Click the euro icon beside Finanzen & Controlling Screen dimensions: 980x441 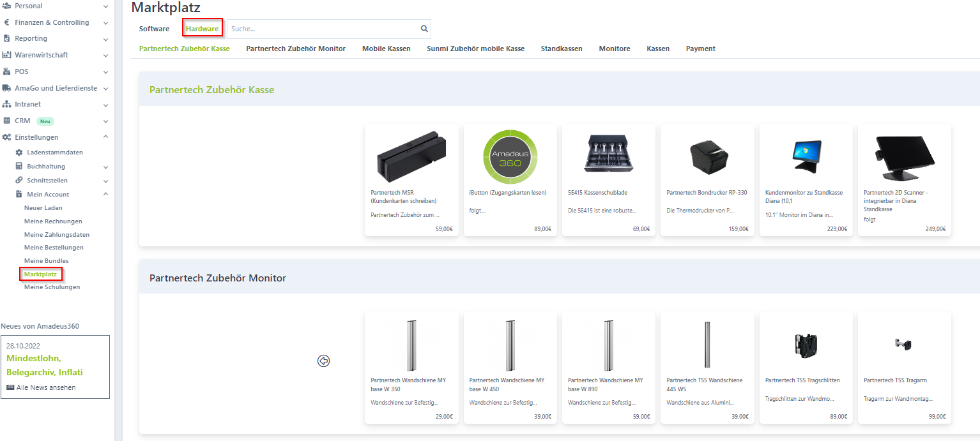[7, 22]
